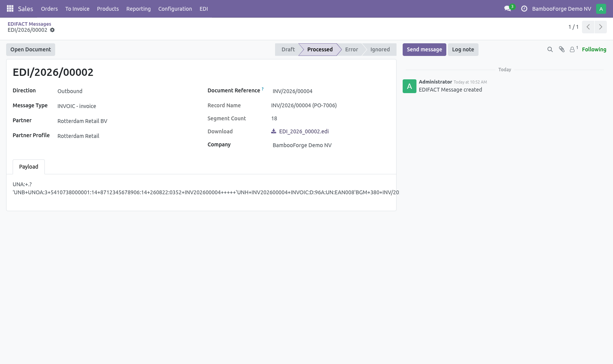The height and width of the screenshot is (364, 613).
Task: Open the activities clock icon
Action: [524, 8]
